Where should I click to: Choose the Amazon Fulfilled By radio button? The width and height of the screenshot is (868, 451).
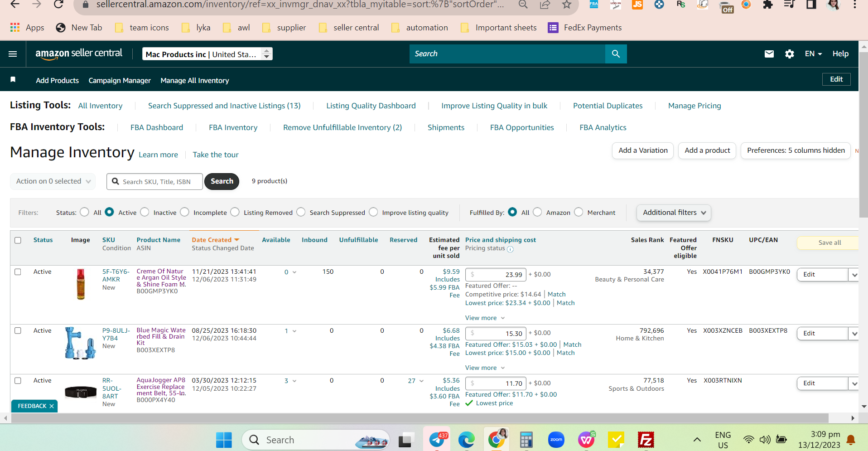coord(537,212)
